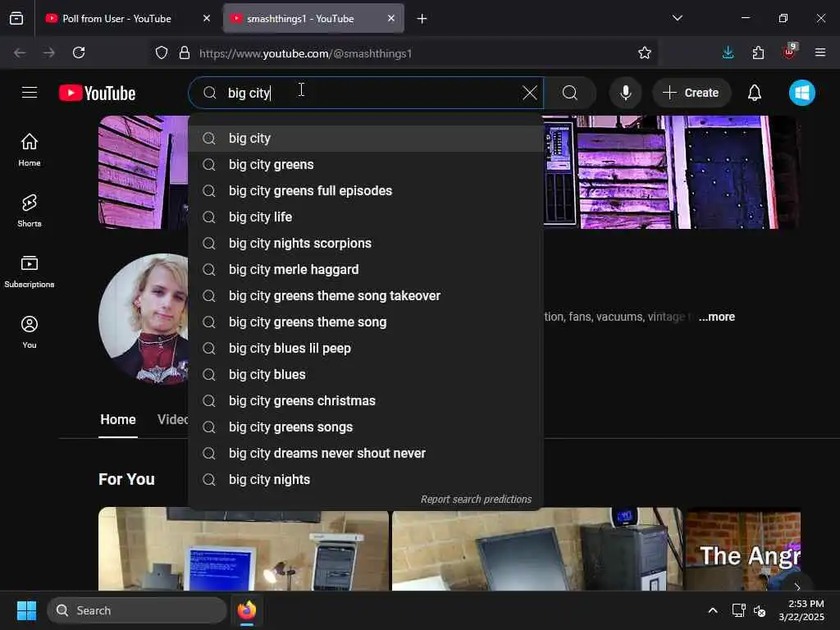The width and height of the screenshot is (840, 630).
Task: Select suggestion 'big city greens'
Action: [366, 164]
